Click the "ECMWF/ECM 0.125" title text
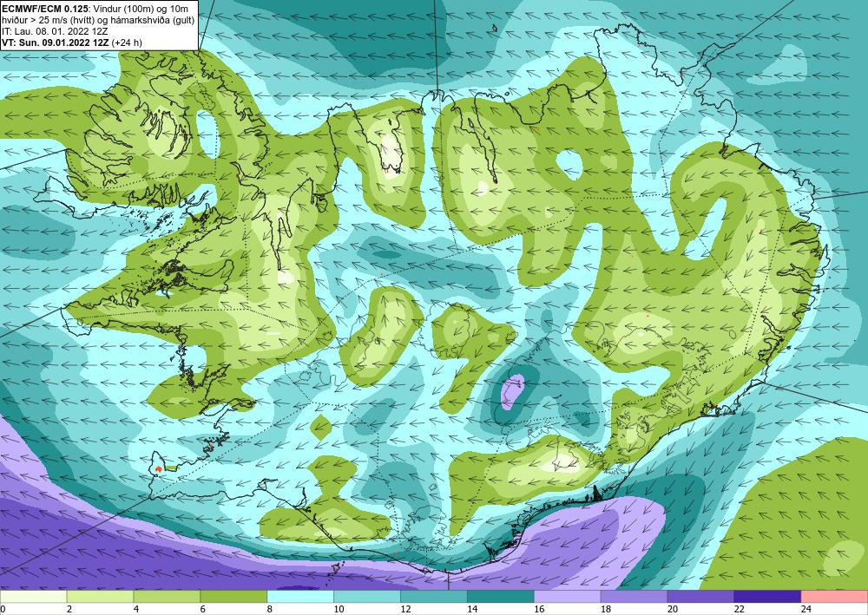Viewport: 868px width, 615px height. pyautogui.click(x=43, y=9)
